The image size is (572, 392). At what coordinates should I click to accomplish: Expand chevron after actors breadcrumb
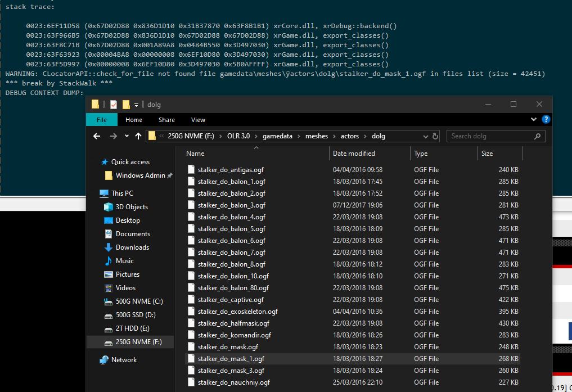366,136
